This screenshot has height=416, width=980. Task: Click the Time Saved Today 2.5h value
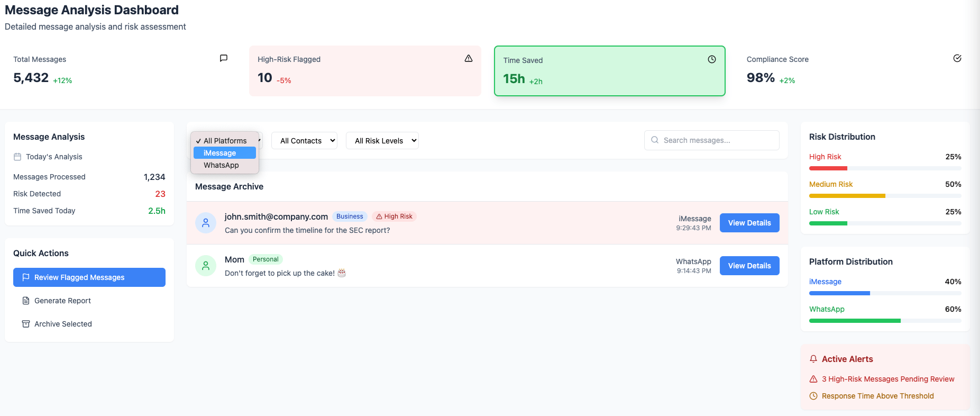(157, 211)
